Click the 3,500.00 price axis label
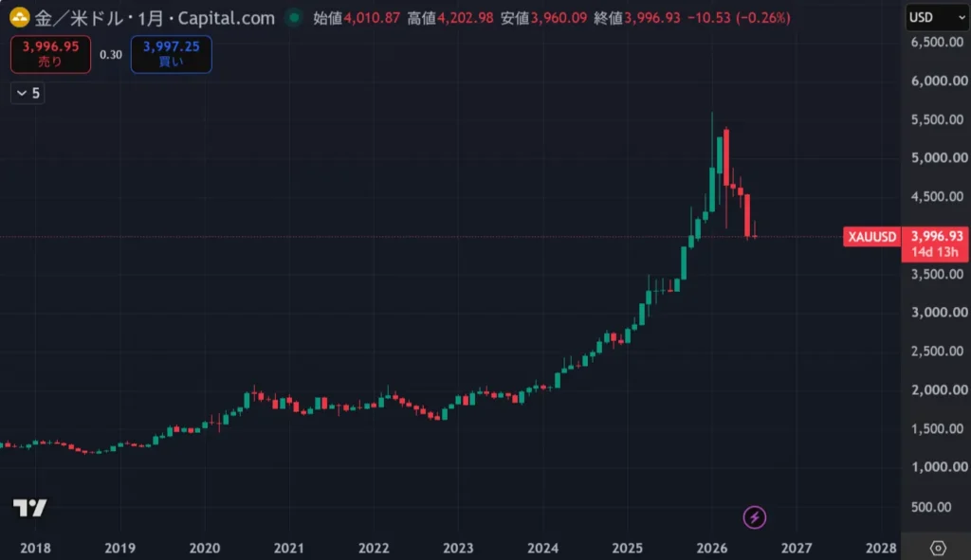The height and width of the screenshot is (560, 971). [x=937, y=274]
